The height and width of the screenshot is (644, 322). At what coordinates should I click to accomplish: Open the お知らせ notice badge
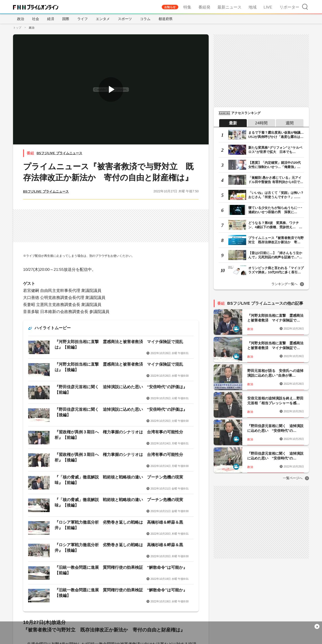(170, 7)
